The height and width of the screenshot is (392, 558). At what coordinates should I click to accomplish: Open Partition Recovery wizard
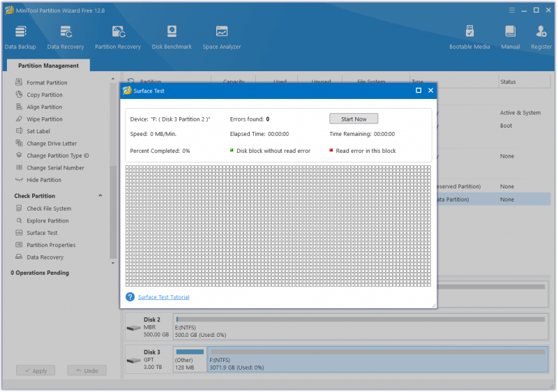point(118,37)
